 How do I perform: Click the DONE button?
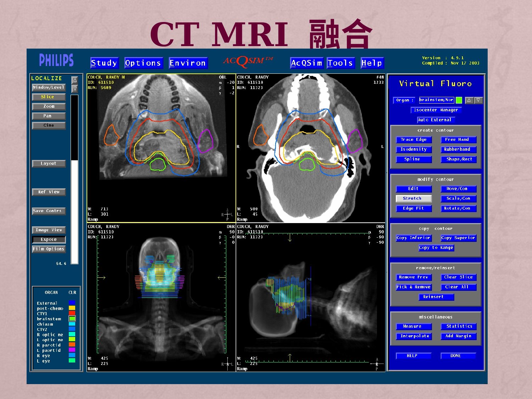pos(459,356)
